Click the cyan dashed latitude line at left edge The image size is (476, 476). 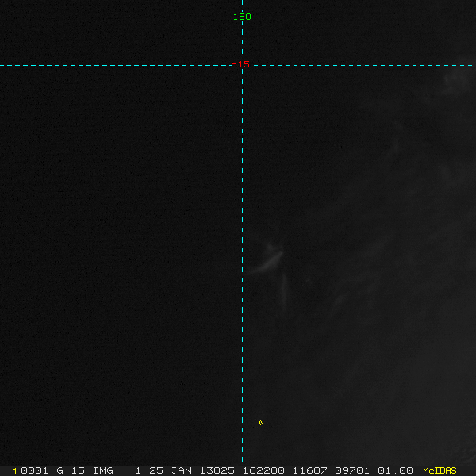[6, 65]
